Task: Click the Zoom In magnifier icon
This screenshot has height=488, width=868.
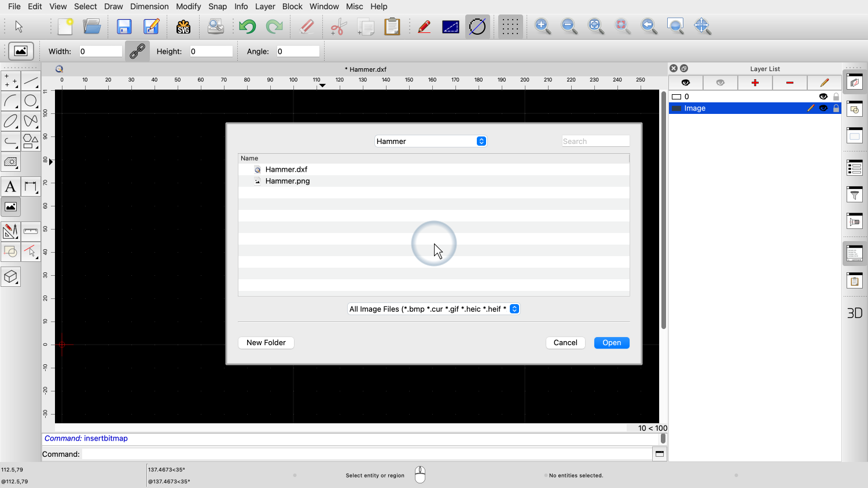Action: 542,26
